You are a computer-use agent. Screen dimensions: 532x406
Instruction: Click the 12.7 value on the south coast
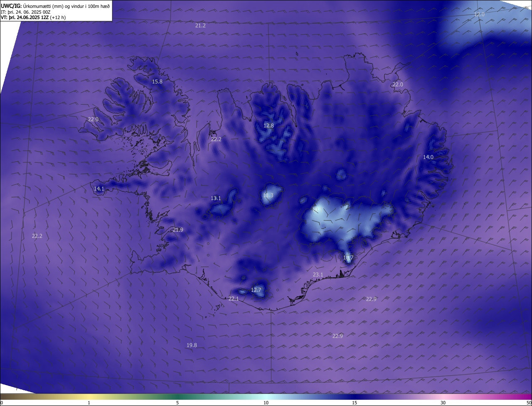(256, 290)
